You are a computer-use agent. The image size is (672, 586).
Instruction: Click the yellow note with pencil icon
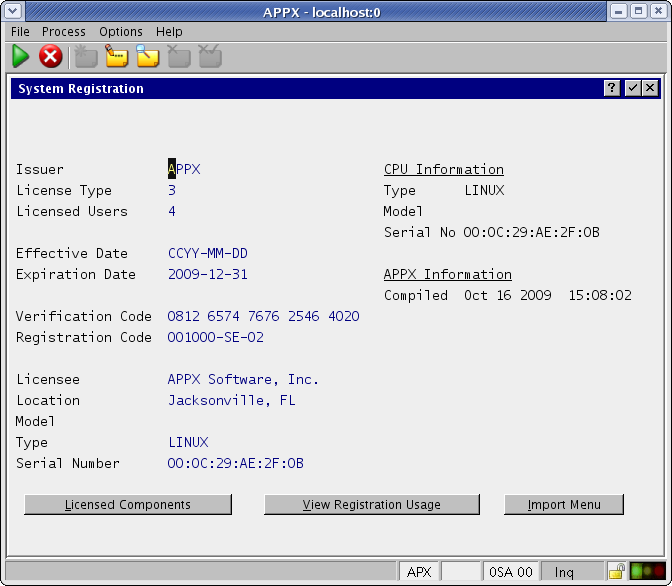117,57
